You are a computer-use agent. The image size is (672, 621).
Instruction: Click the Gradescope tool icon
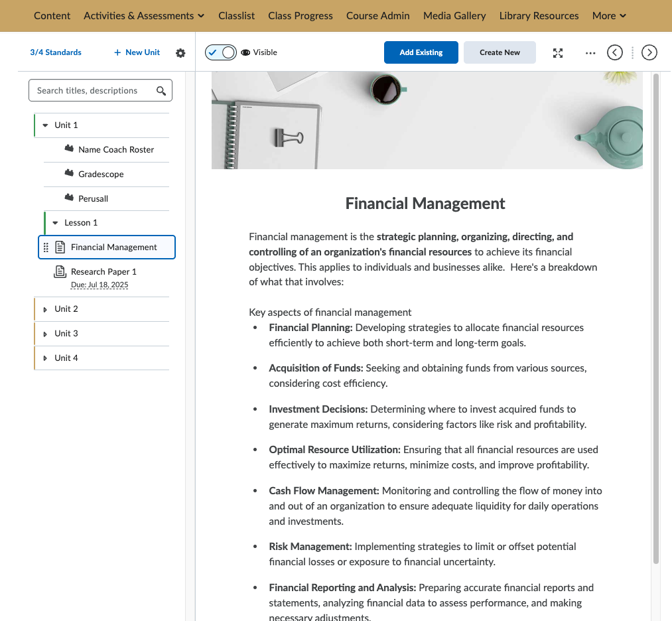[x=69, y=174]
